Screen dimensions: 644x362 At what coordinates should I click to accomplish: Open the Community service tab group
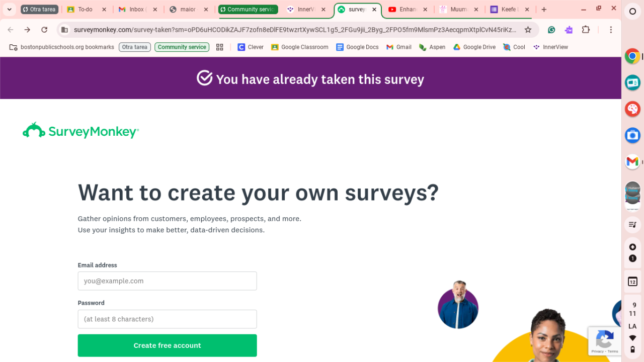coord(248,10)
